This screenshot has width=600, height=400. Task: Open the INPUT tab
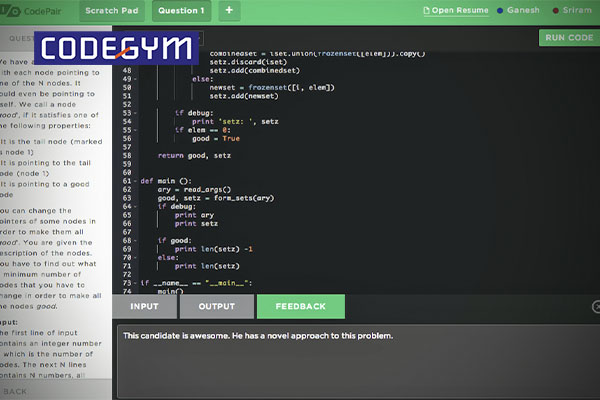tap(144, 306)
